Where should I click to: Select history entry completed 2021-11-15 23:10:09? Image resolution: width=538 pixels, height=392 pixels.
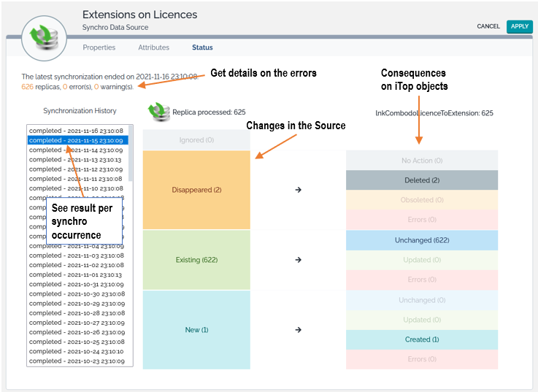coord(76,140)
